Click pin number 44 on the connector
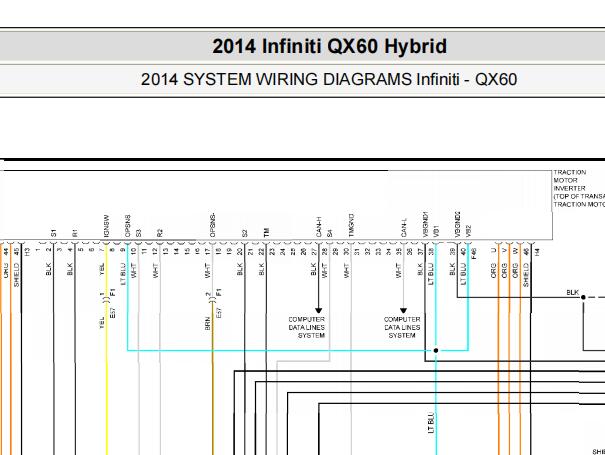This screenshot has width=605, height=455. (6, 252)
